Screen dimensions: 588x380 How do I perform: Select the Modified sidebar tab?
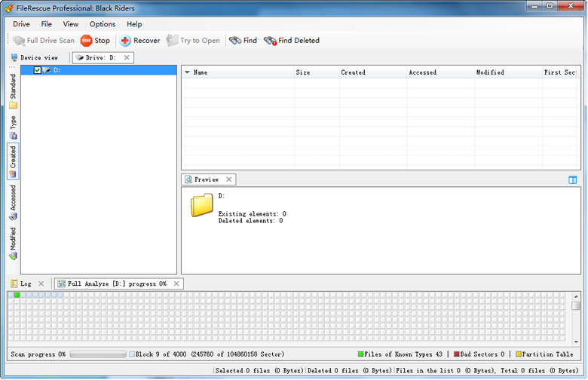point(13,243)
